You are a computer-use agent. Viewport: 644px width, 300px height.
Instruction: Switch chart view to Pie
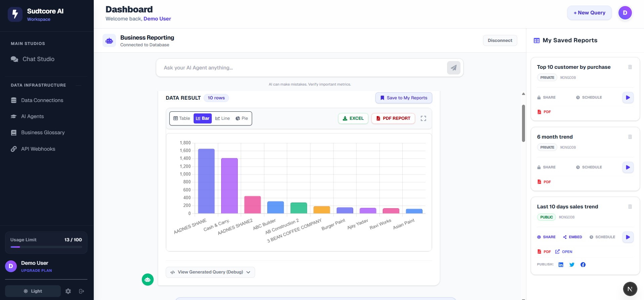242,118
